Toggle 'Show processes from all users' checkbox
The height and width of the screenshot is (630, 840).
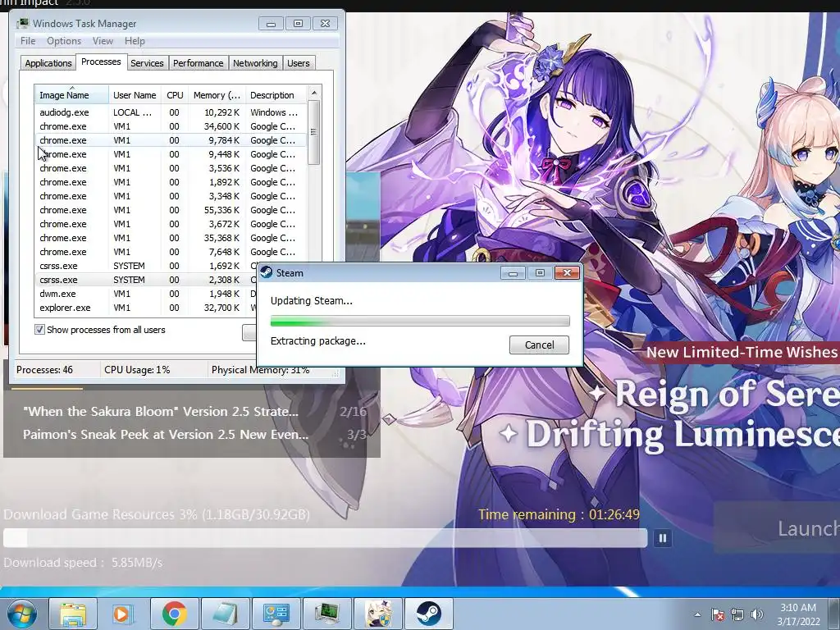pos(39,330)
